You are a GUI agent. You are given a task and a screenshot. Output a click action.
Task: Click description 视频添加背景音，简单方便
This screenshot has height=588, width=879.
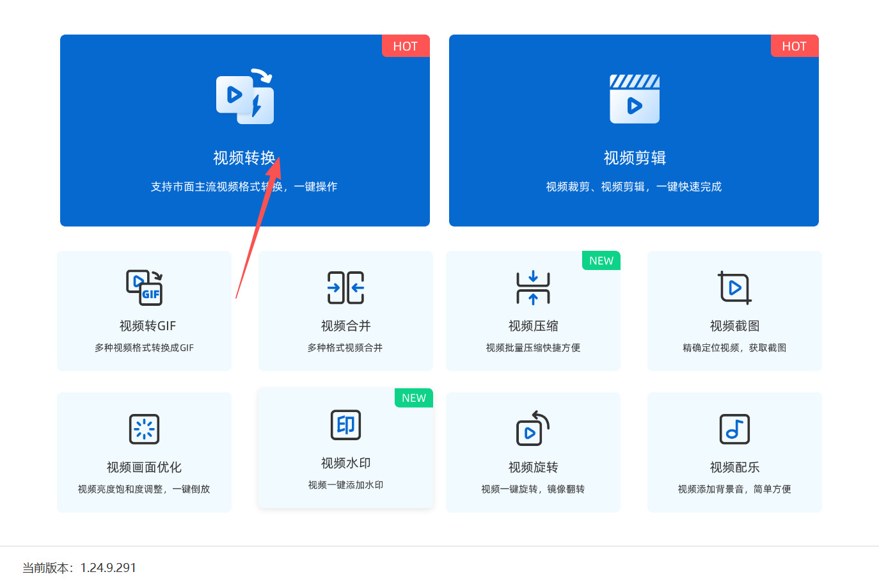coord(734,489)
